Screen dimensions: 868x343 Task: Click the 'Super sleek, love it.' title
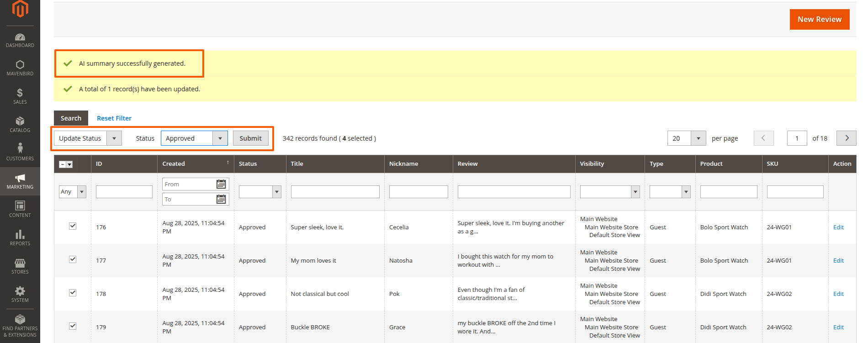click(x=317, y=227)
